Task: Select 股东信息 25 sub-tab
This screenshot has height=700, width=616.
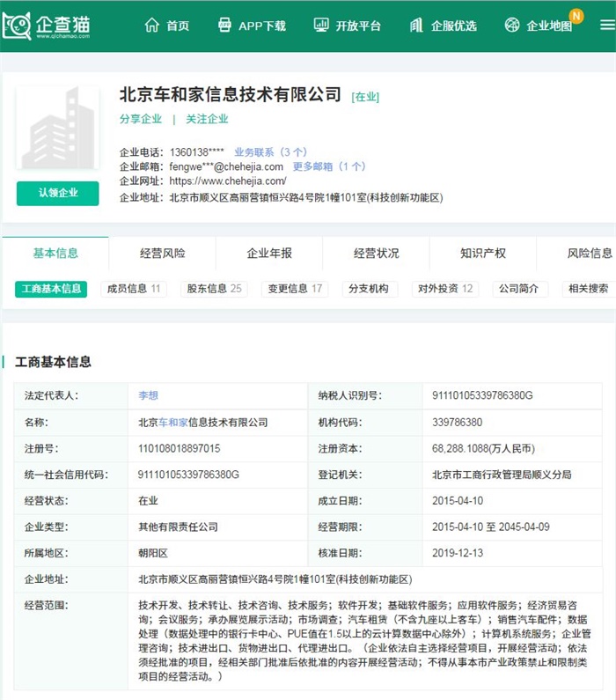Action: point(214,289)
